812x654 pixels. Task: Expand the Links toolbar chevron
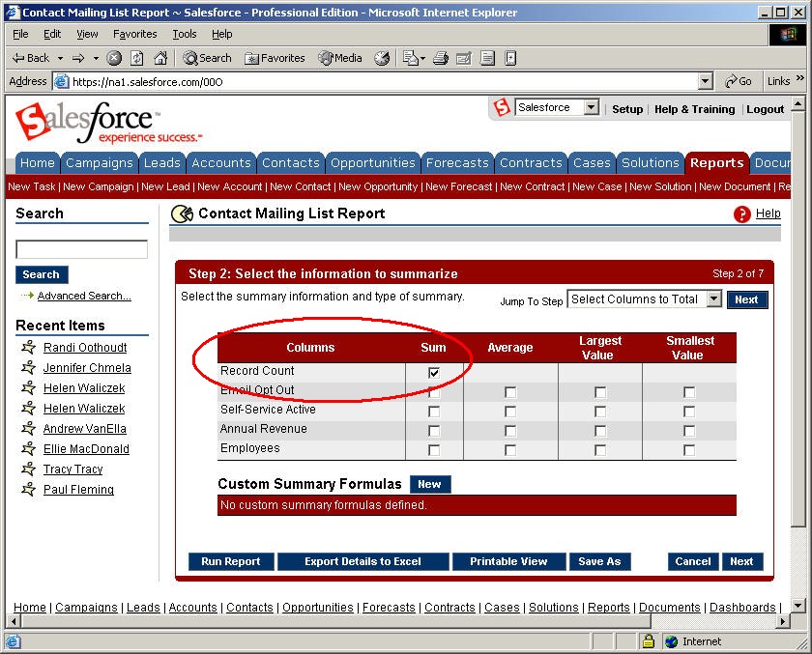tap(800, 78)
